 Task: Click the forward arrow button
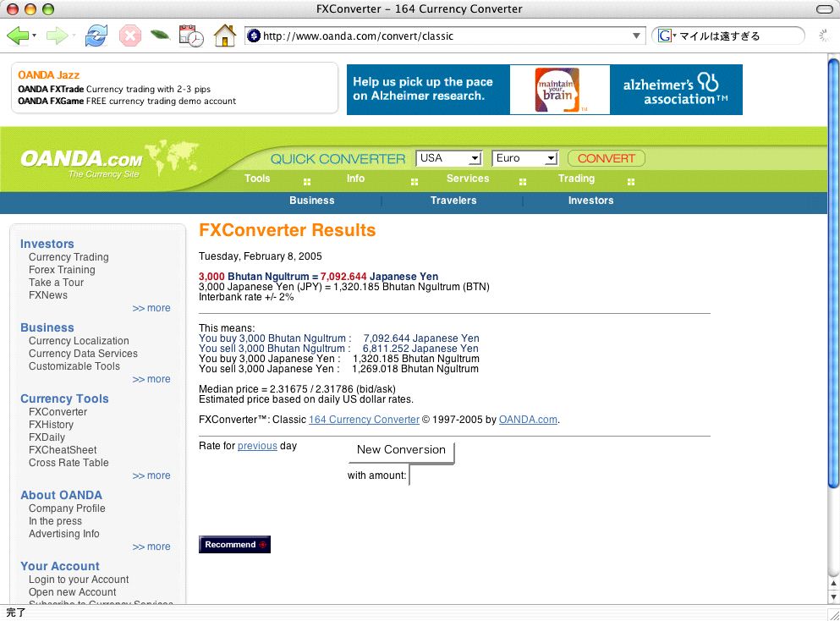[57, 36]
